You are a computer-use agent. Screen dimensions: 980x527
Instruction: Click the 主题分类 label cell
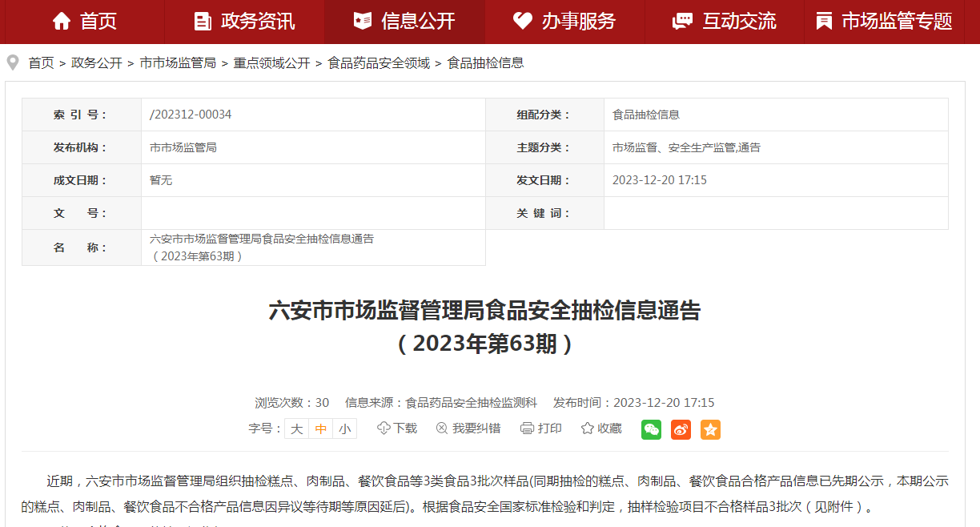(x=544, y=147)
